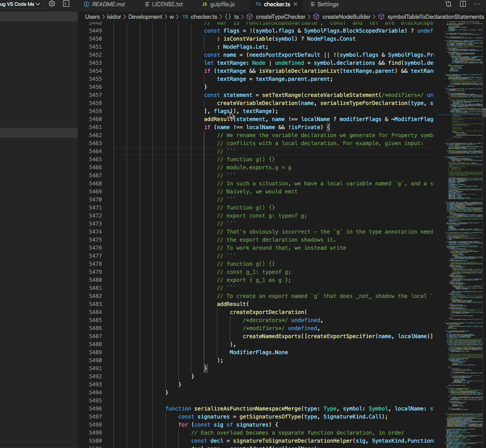Click 'ModifierFlags.None' in the code
This screenshot has height=448, width=486.
point(258,352)
